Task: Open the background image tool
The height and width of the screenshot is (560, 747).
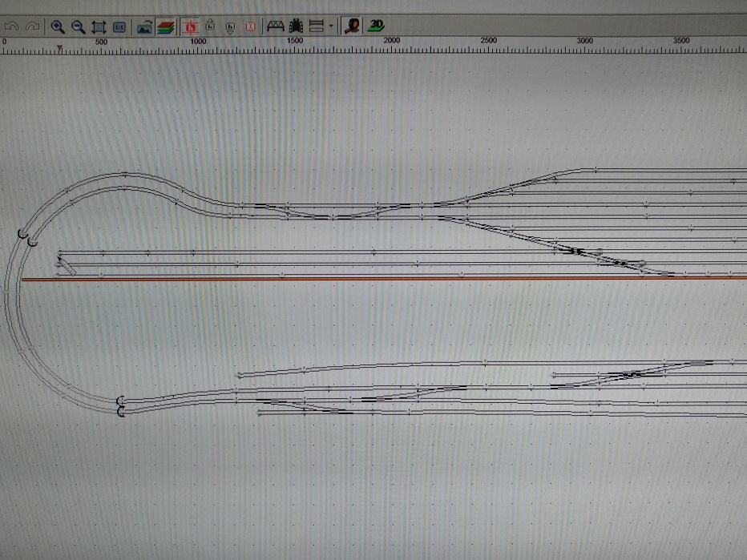Action: [145, 26]
